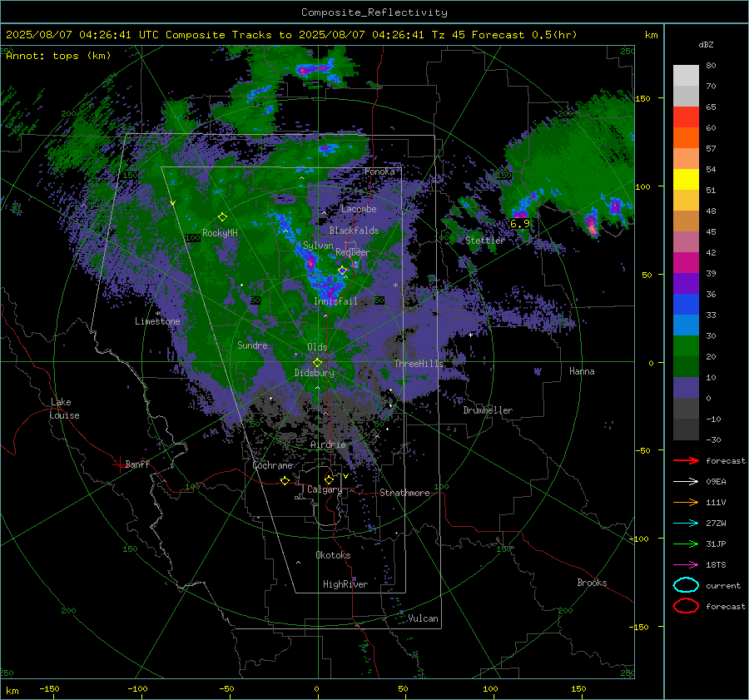
Task: Select the purple 39 dBZ color swatch
Action: (x=686, y=283)
